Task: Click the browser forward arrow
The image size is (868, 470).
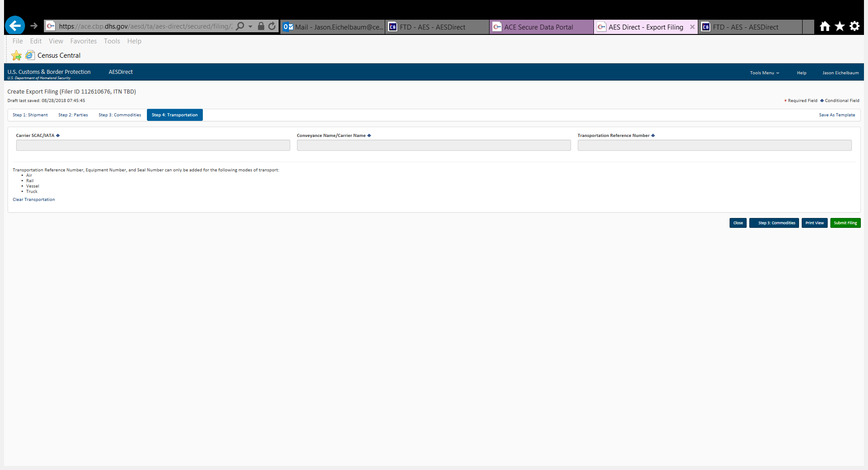Action: [34, 26]
